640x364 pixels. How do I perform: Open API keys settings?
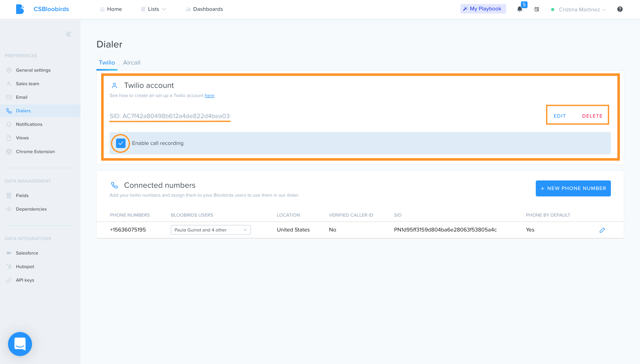click(25, 280)
